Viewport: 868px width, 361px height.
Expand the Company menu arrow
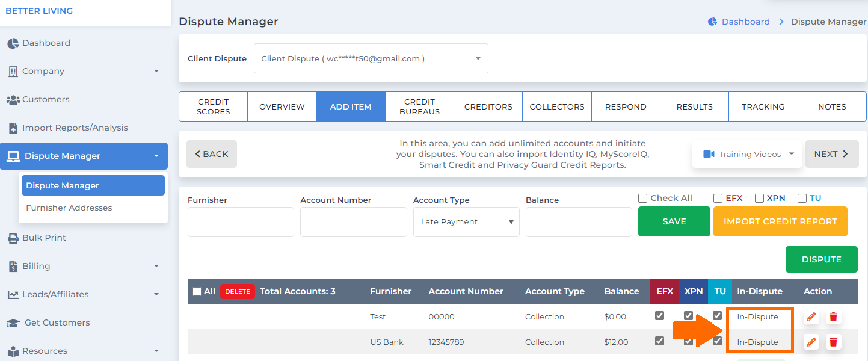156,72
